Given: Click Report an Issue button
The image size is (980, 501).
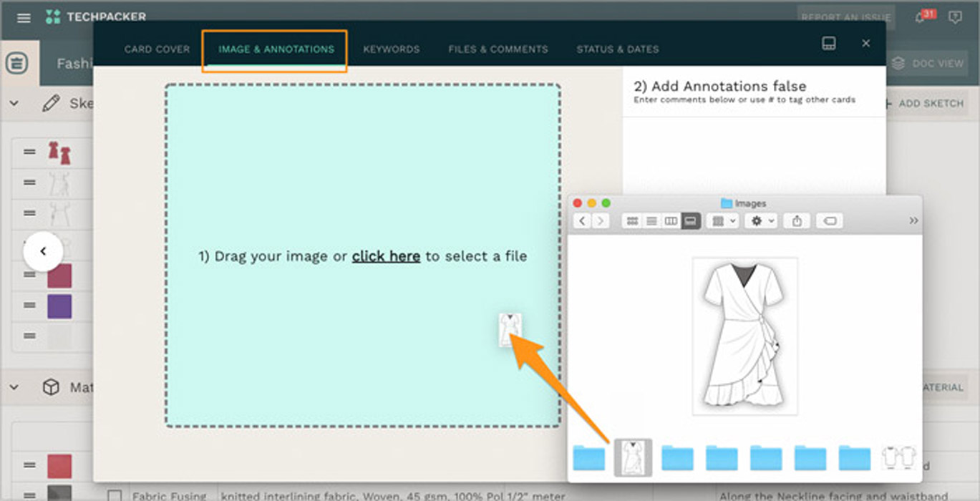Looking at the screenshot, I should point(846,18).
